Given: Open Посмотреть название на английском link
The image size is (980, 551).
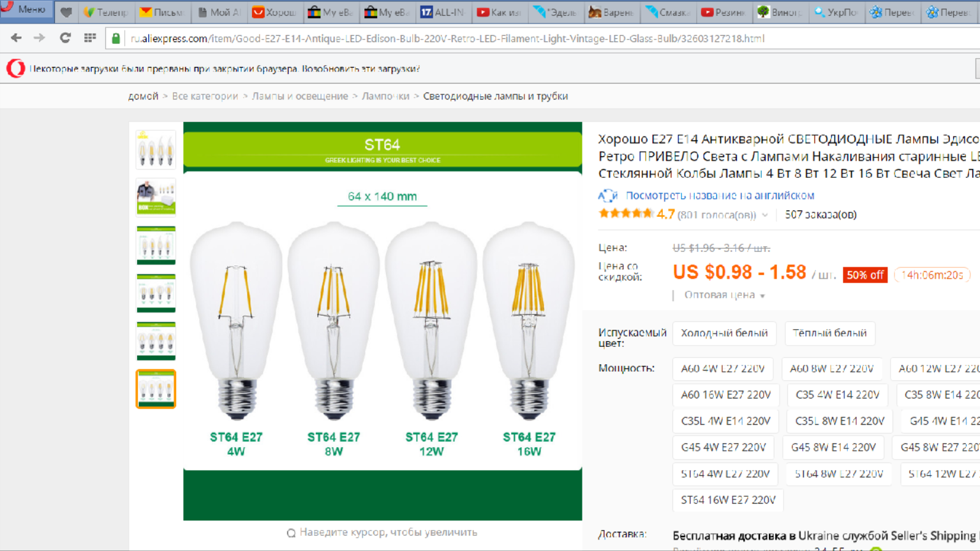Looking at the screenshot, I should [720, 195].
